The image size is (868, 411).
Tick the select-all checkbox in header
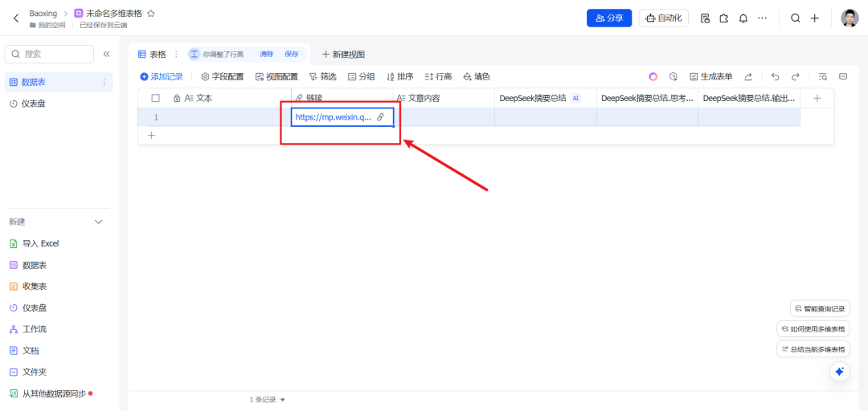point(156,98)
